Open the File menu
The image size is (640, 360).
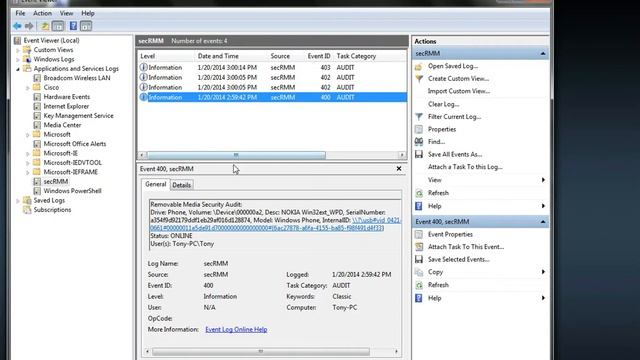[x=20, y=13]
